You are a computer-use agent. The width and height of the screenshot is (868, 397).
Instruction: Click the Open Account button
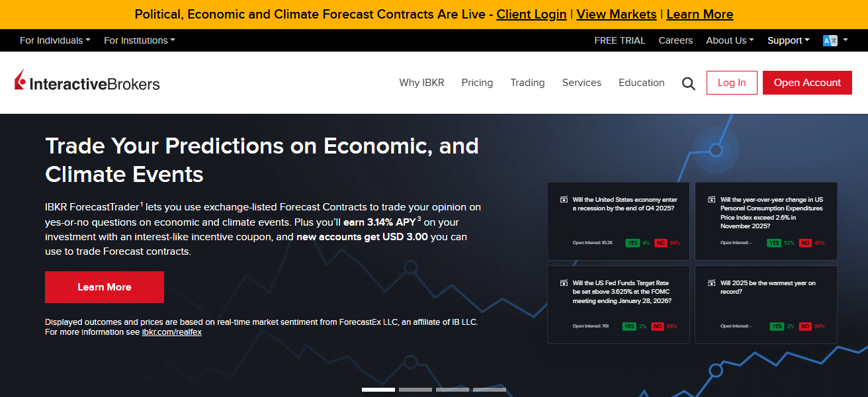pos(807,83)
